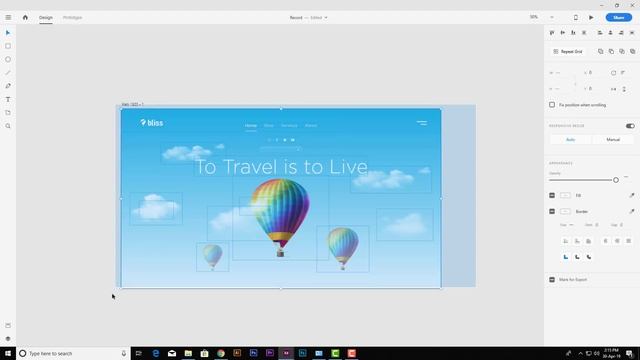Open the Fill color swatch
Image resolution: width=640 pixels, height=360 pixels.
click(x=565, y=196)
